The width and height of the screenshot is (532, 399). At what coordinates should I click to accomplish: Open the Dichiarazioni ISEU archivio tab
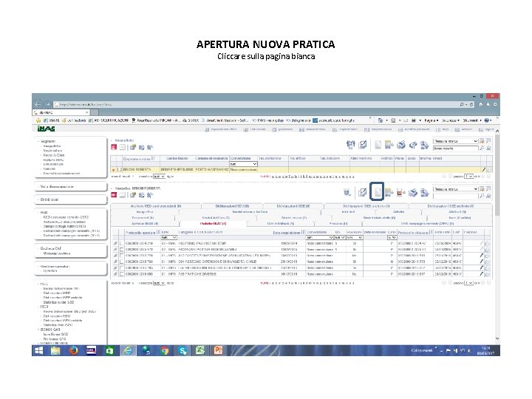(x=366, y=206)
